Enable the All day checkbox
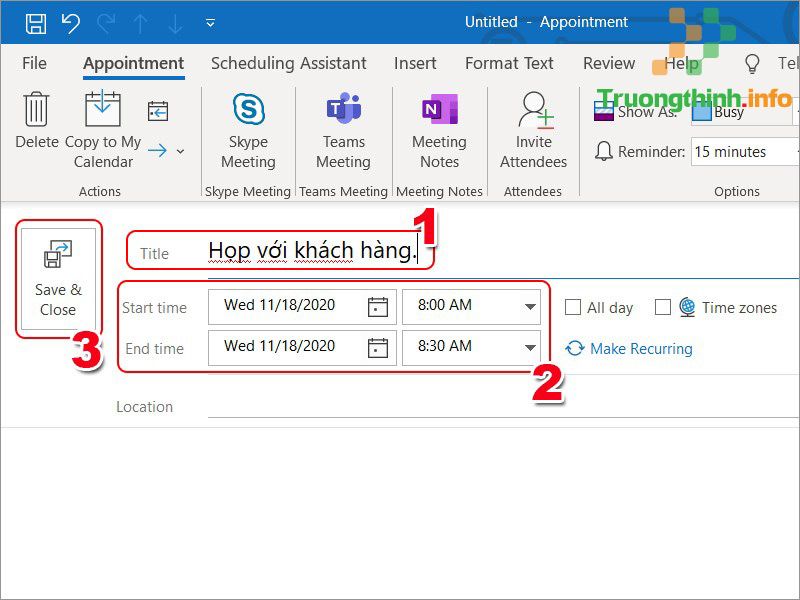The image size is (800, 600). [x=572, y=307]
